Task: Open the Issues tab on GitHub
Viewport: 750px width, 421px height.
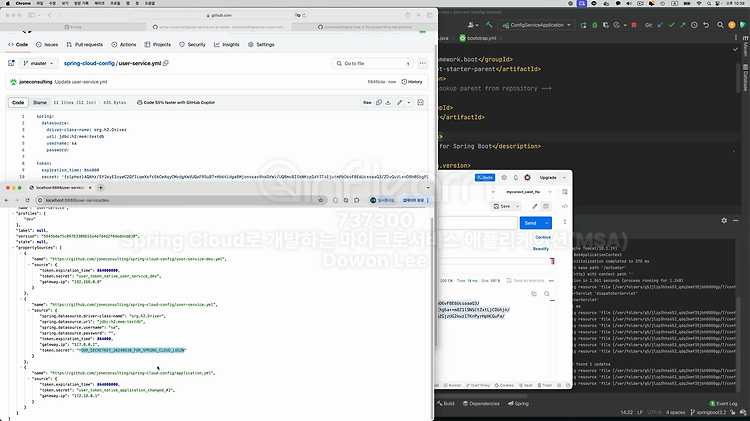Action: (x=47, y=44)
